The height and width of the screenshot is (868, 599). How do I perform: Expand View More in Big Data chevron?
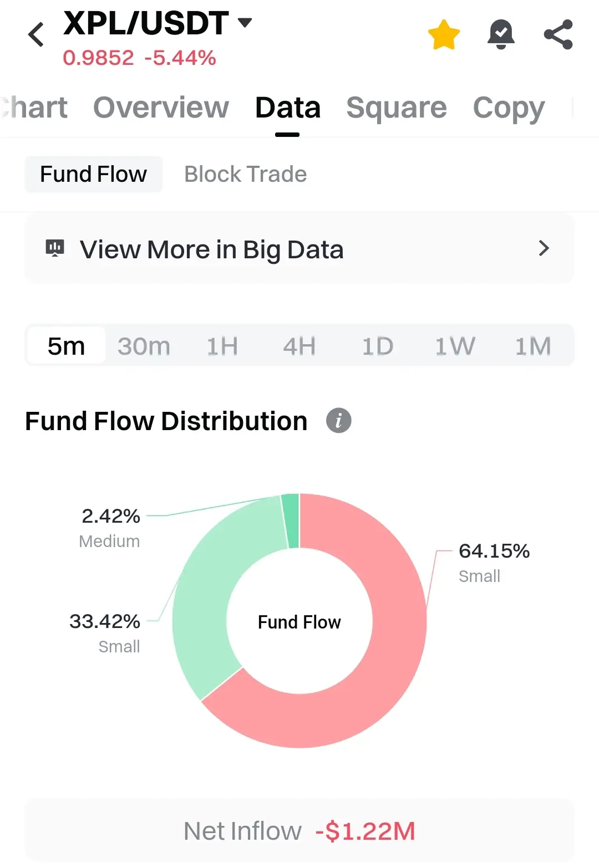(x=544, y=248)
